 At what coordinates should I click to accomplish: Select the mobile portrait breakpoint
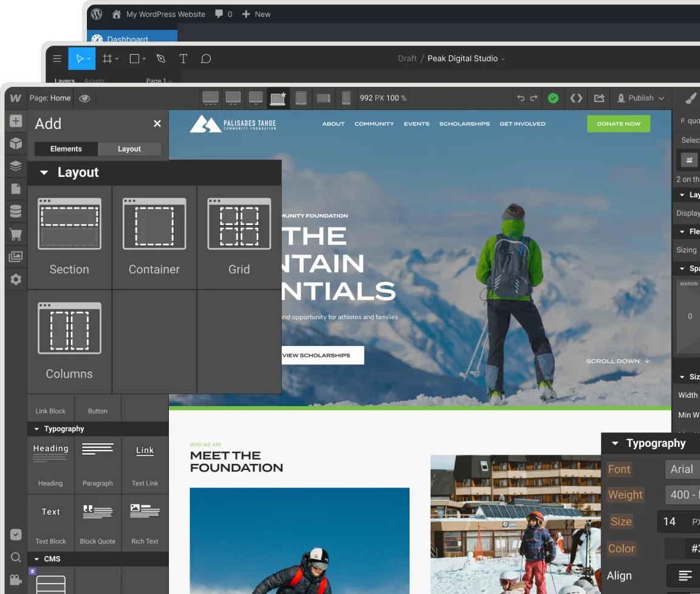pyautogui.click(x=346, y=98)
